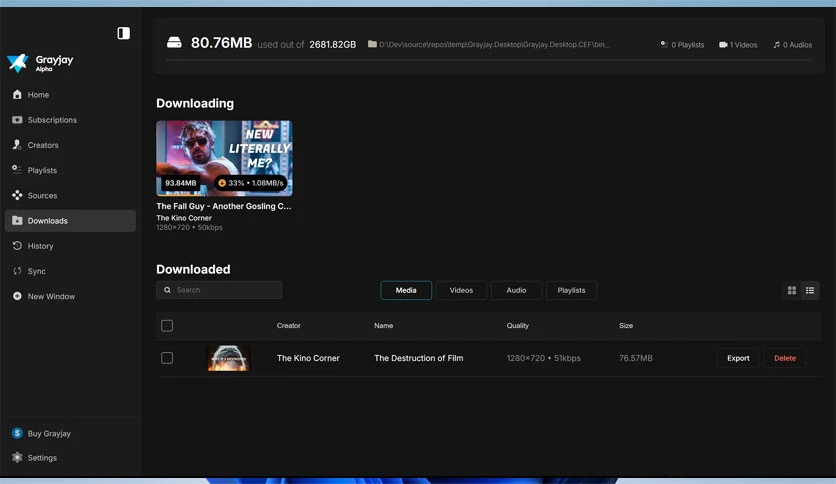Image resolution: width=836 pixels, height=484 pixels.
Task: Click the Search field under Downloaded
Action: click(x=219, y=290)
